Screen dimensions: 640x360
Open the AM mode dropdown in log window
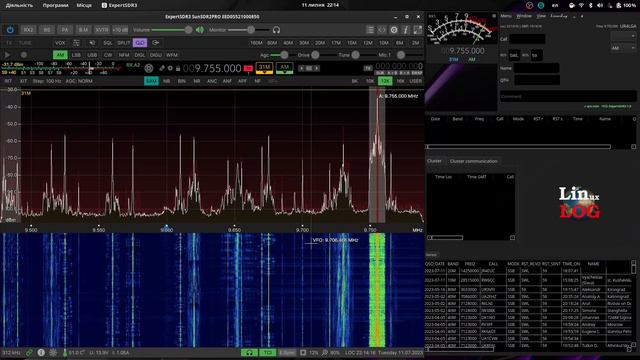point(623,48)
